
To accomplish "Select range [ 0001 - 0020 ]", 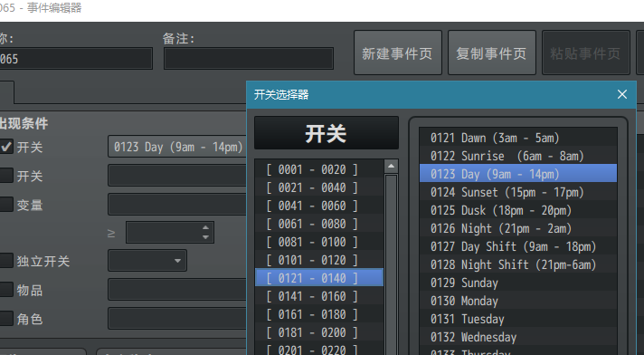I will (x=319, y=169).
